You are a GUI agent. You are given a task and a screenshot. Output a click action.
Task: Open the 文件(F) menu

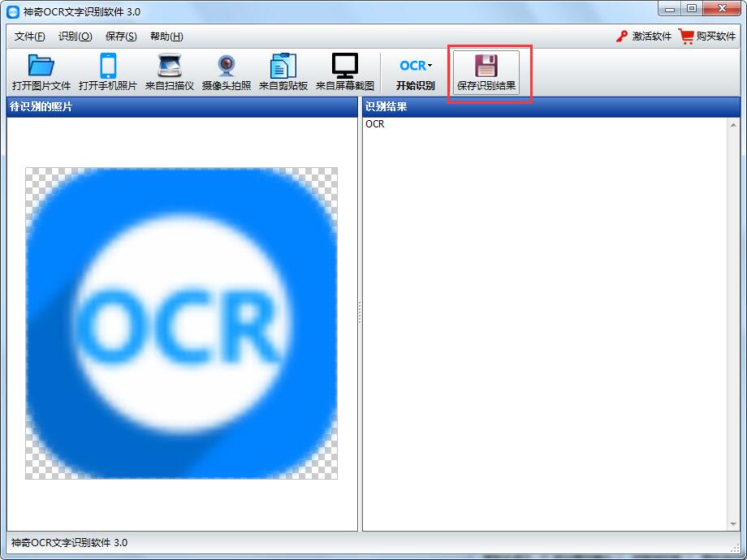click(29, 37)
